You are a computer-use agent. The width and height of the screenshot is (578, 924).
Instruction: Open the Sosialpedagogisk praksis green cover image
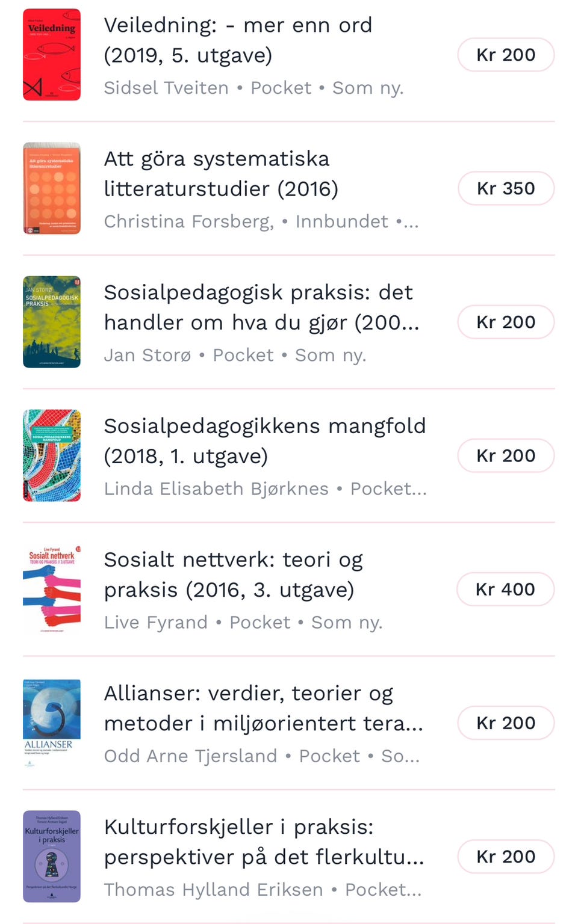click(x=52, y=322)
